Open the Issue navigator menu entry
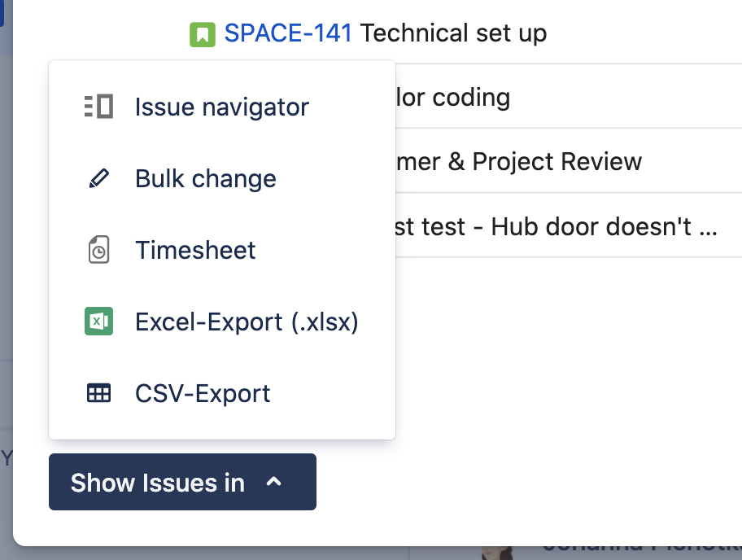The width and height of the screenshot is (742, 560). point(221,107)
